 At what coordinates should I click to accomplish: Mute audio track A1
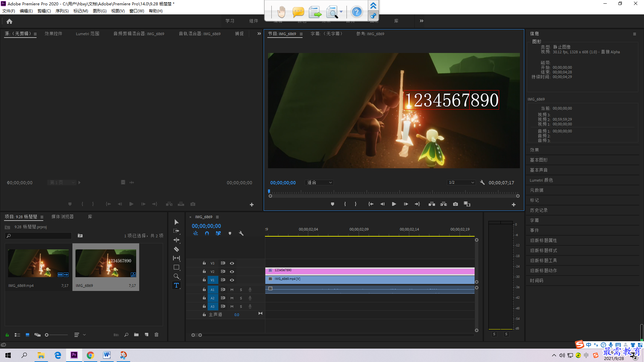(x=232, y=290)
